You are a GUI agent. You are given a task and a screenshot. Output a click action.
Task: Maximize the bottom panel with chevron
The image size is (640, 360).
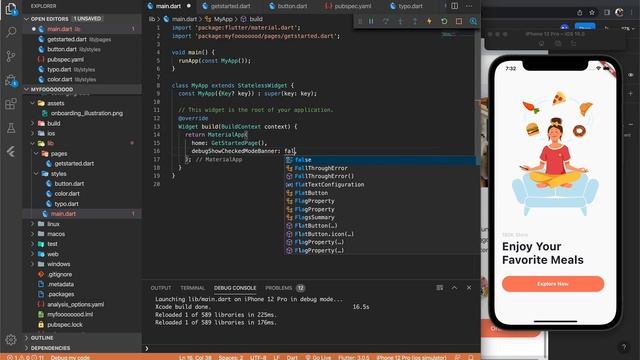[x=454, y=288]
